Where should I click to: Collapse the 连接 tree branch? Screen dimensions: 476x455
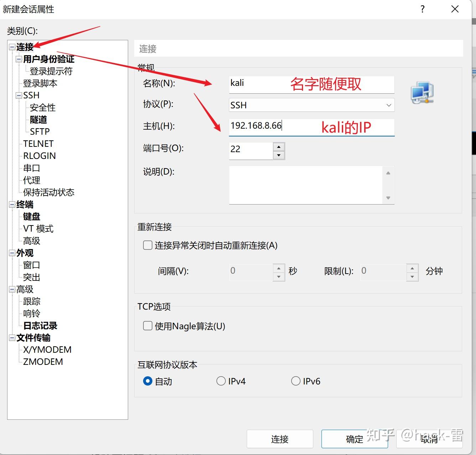(x=12, y=47)
